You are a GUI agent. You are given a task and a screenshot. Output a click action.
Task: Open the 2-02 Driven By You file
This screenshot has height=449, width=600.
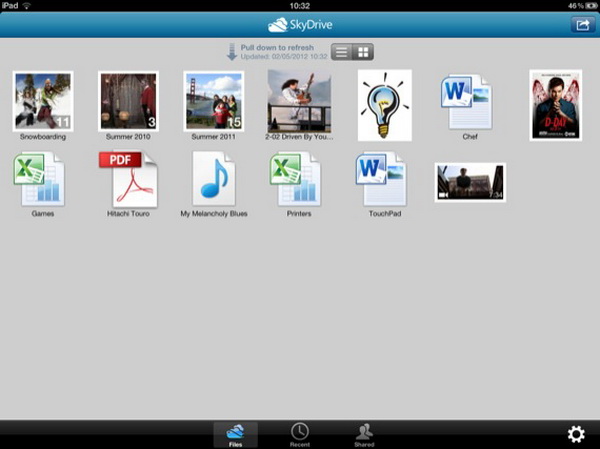click(299, 101)
